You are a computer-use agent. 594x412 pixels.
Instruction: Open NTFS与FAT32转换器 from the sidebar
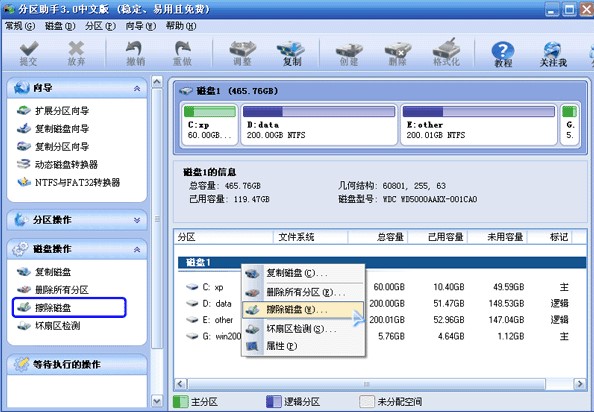click(69, 182)
